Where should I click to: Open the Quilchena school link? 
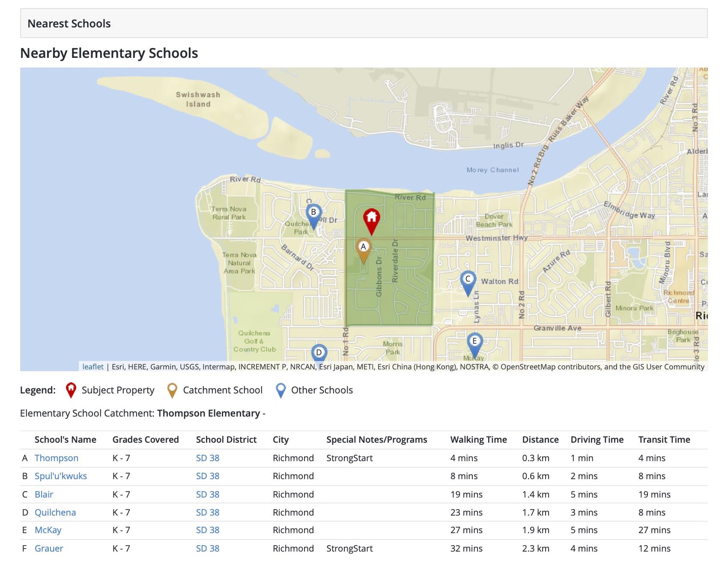(x=55, y=513)
